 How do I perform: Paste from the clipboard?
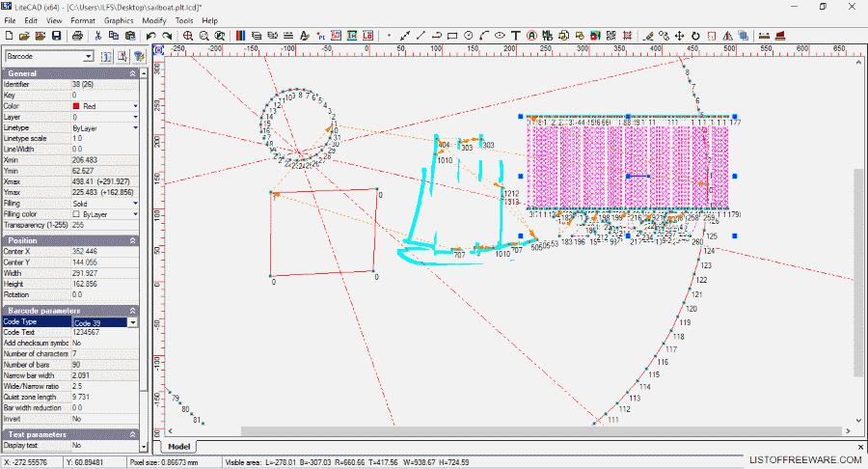[x=130, y=36]
